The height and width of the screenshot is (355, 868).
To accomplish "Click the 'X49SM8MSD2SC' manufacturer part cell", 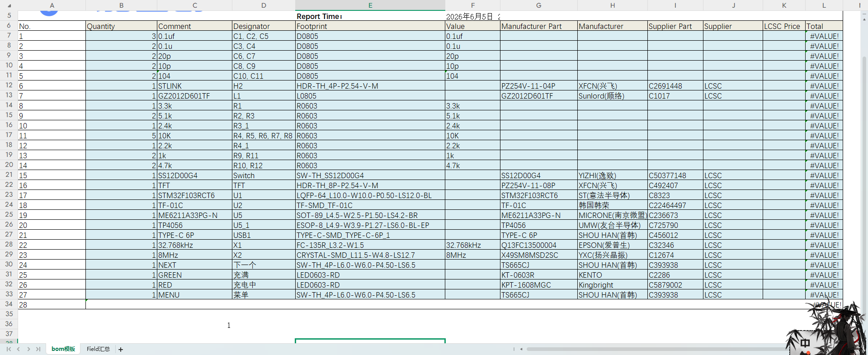I will click(x=539, y=255).
